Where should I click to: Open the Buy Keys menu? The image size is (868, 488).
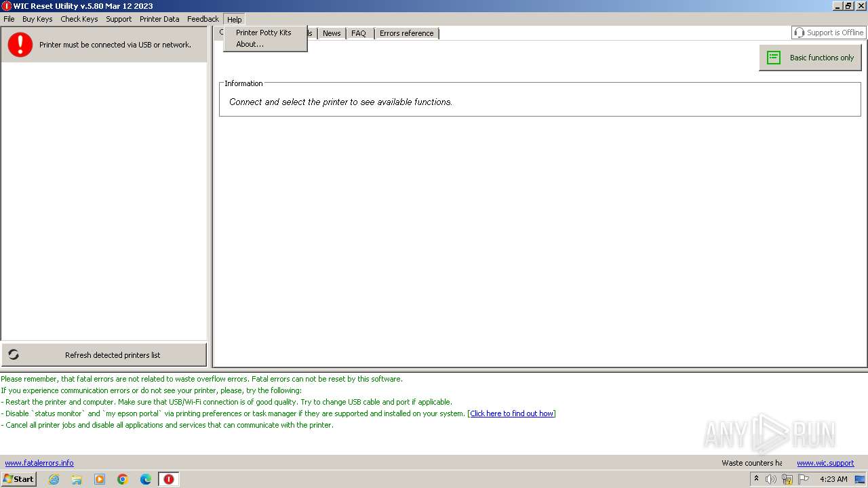click(37, 19)
